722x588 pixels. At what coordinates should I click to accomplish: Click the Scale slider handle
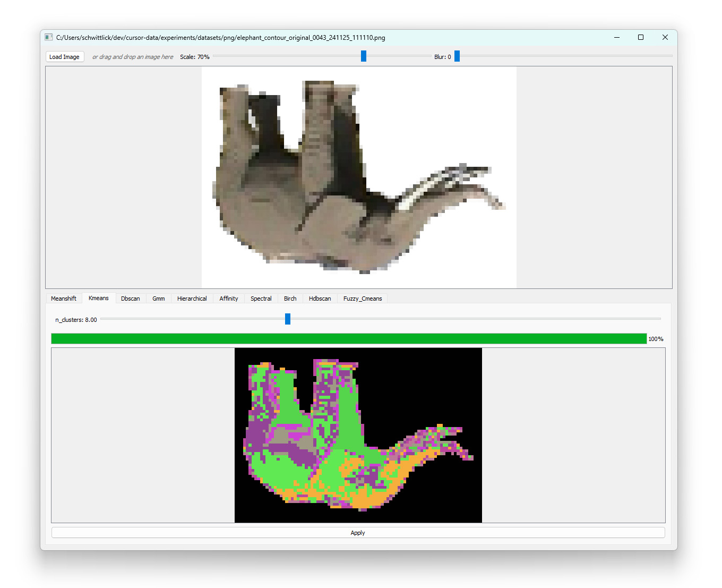364,56
